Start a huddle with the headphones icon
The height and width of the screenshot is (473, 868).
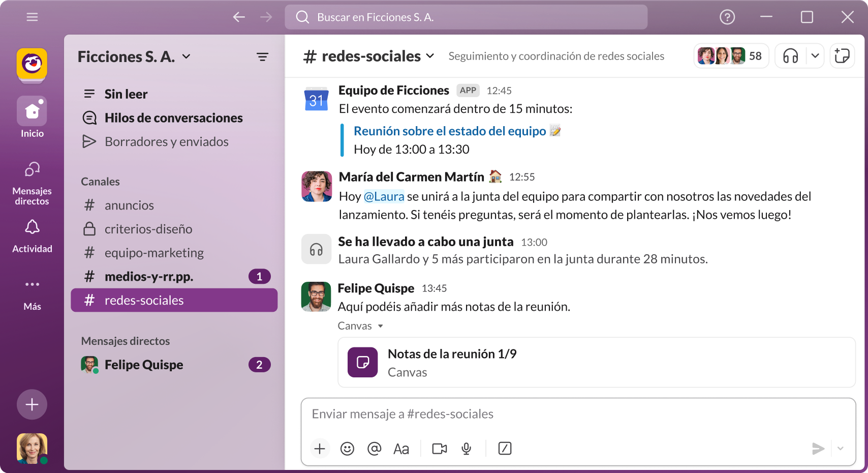click(x=791, y=56)
